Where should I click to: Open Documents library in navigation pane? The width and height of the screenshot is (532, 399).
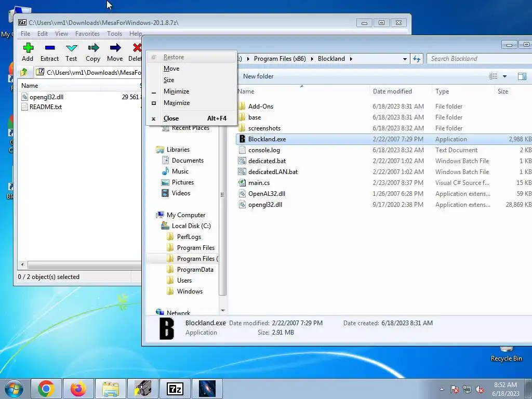pos(188,161)
